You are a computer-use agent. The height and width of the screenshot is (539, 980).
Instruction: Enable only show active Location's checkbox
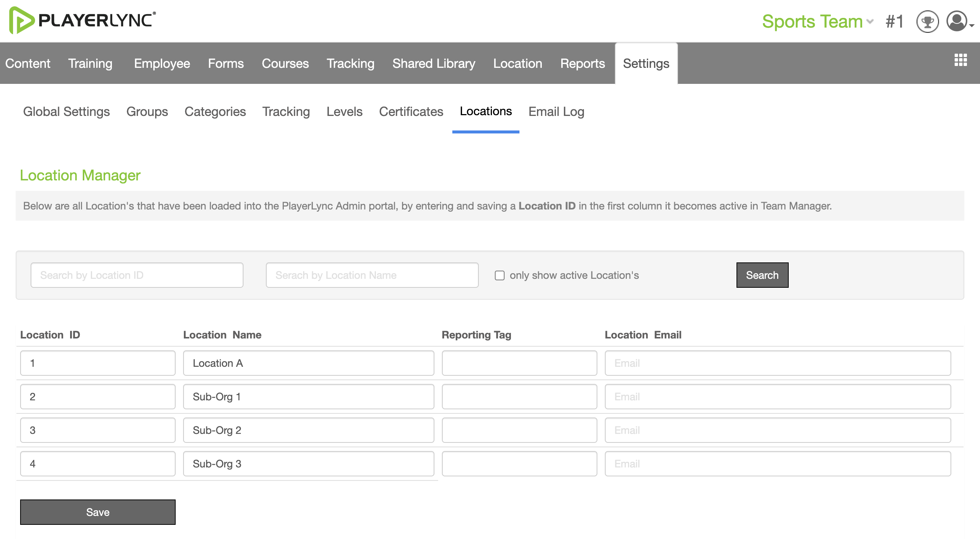(x=500, y=275)
